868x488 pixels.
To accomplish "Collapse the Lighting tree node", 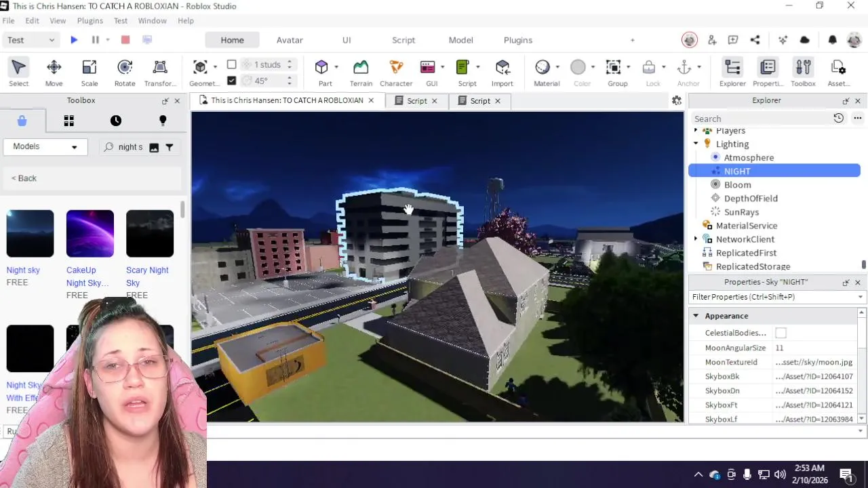I will pyautogui.click(x=696, y=144).
